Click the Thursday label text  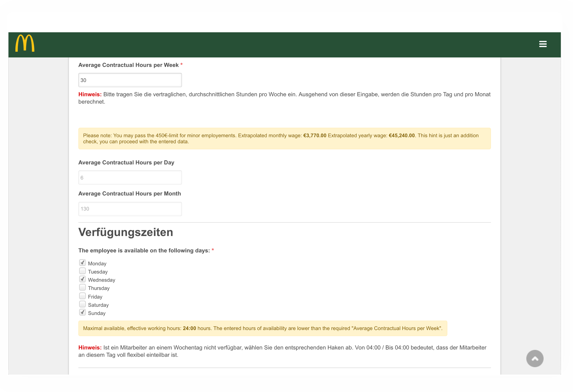pyautogui.click(x=99, y=288)
